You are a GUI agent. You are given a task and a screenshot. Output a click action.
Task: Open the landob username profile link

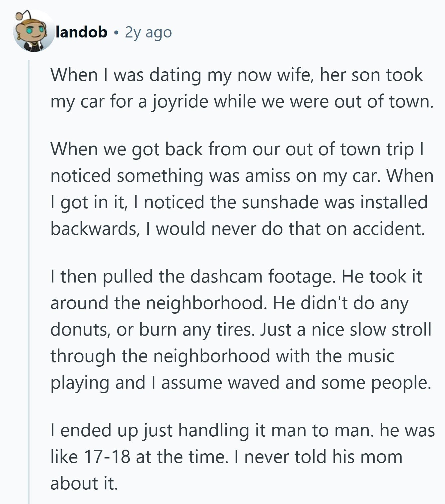click(82, 32)
